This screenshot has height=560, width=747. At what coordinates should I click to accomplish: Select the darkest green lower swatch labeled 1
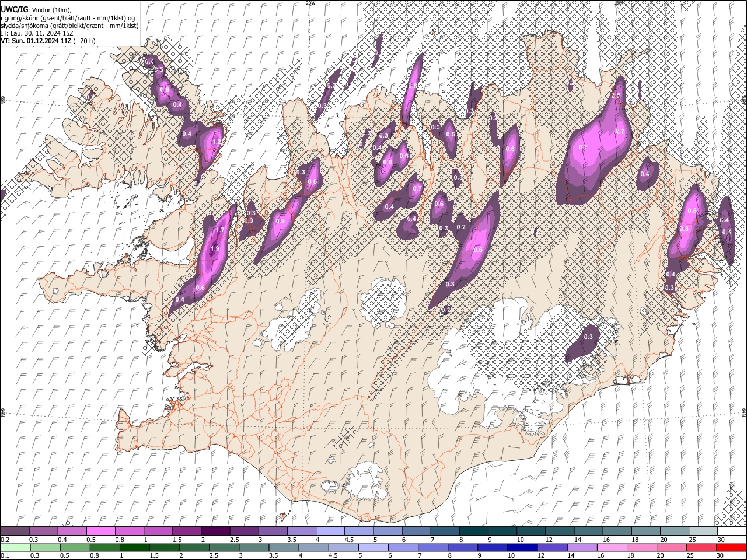[135, 547]
